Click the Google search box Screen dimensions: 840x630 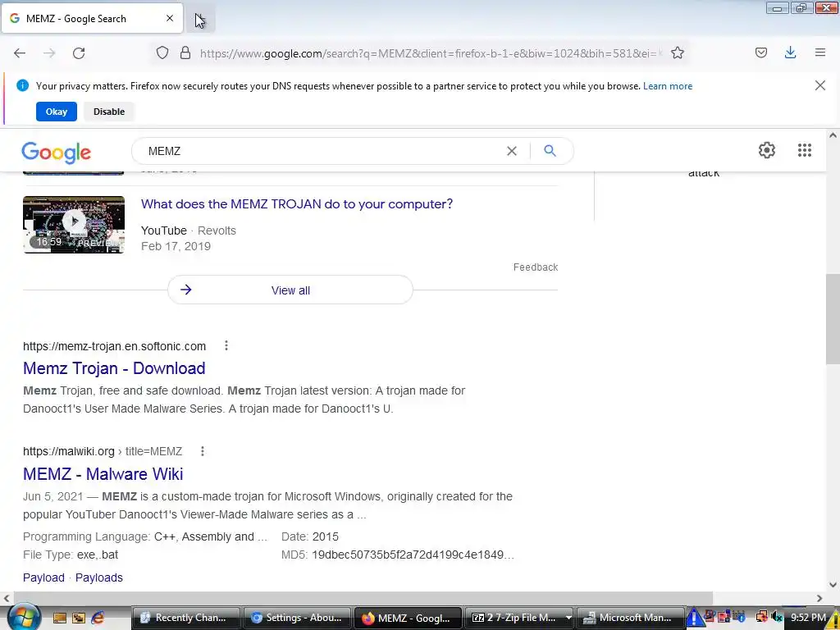(x=322, y=151)
